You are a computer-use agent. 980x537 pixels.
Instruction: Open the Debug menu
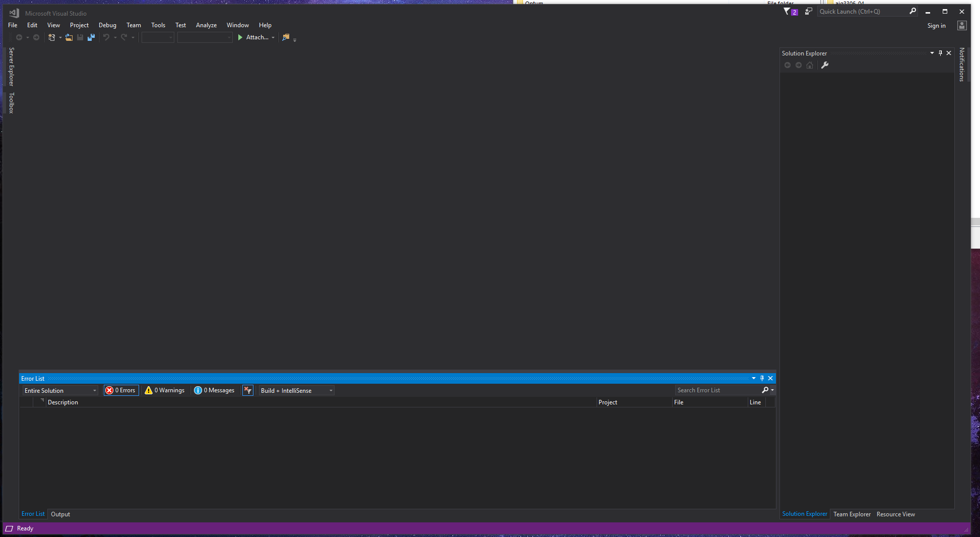[107, 25]
